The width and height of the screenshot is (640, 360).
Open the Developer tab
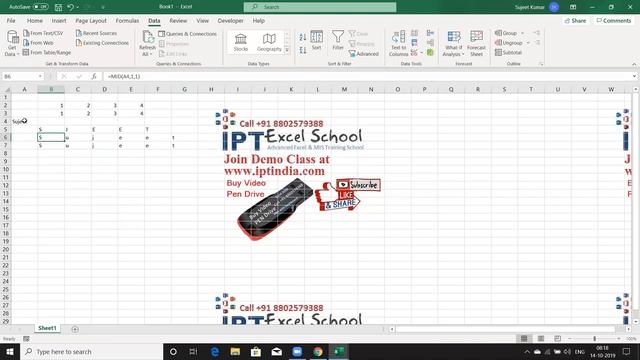[x=230, y=20]
